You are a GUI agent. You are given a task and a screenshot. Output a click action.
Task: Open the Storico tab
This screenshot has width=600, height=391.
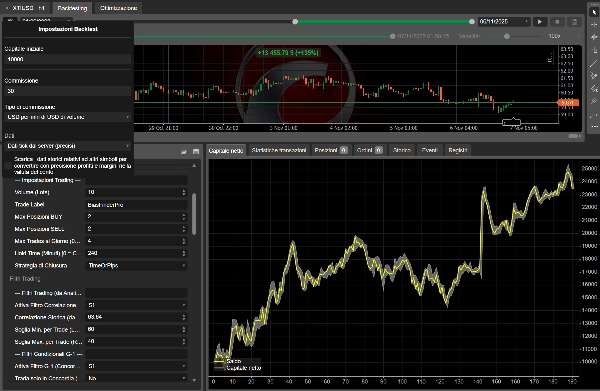pyautogui.click(x=401, y=150)
